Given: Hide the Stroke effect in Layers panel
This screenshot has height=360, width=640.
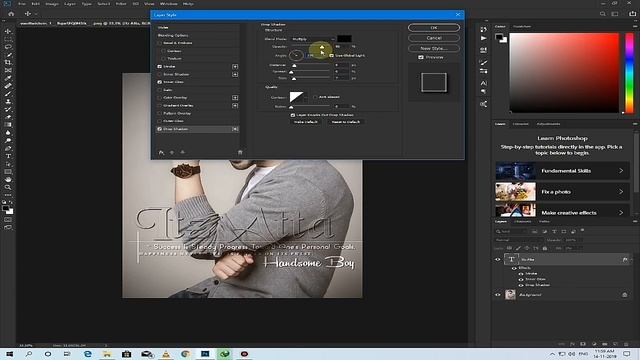Looking at the screenshot, I should tap(521, 274).
